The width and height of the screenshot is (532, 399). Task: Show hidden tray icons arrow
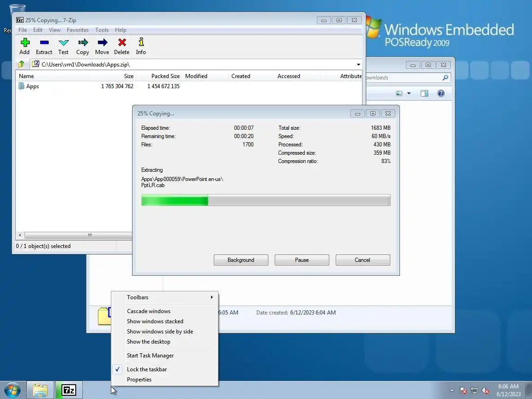[x=452, y=391]
